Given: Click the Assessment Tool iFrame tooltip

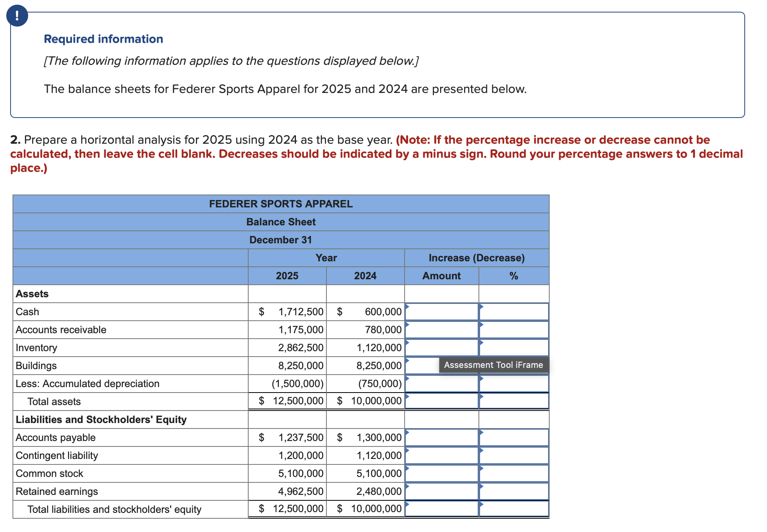Looking at the screenshot, I should (x=493, y=365).
